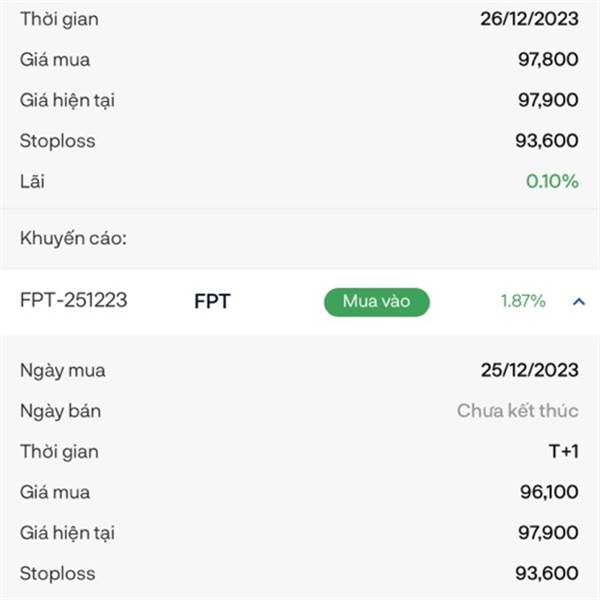Image resolution: width=600 pixels, height=600 pixels.
Task: Tap the "Ngày mua" label
Action: [x=62, y=370]
